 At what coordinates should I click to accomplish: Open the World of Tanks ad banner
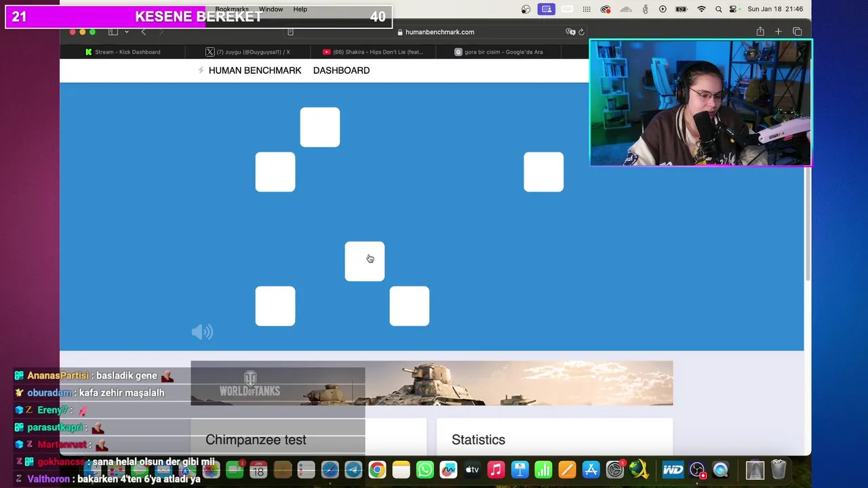pyautogui.click(x=432, y=383)
